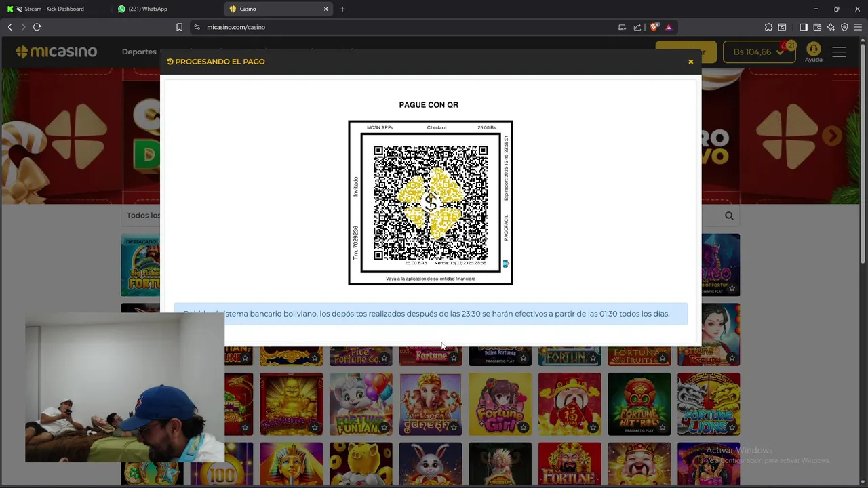
Task: Go back to previous page
Action: click(x=9, y=27)
